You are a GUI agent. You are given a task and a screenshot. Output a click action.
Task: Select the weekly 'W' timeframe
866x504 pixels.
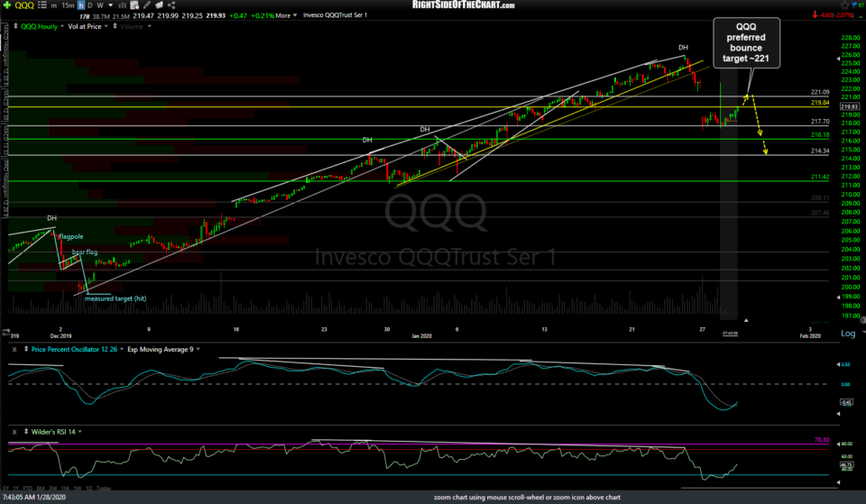[100, 5]
